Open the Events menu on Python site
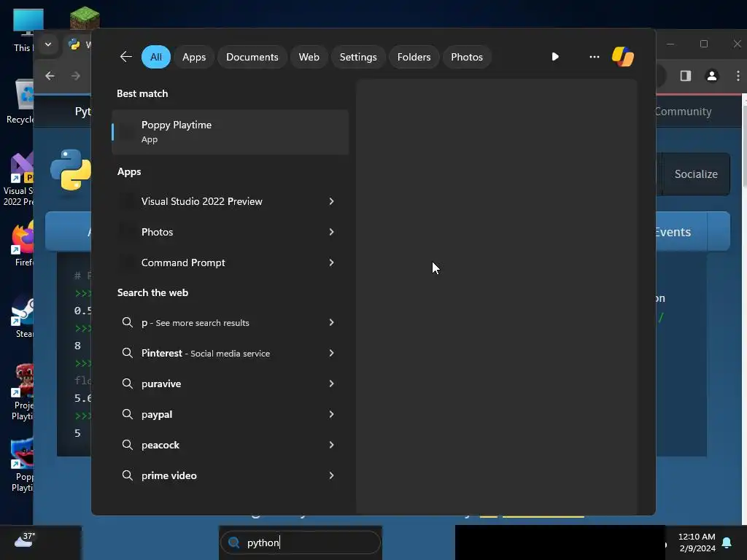The image size is (747, 560). 673,232
